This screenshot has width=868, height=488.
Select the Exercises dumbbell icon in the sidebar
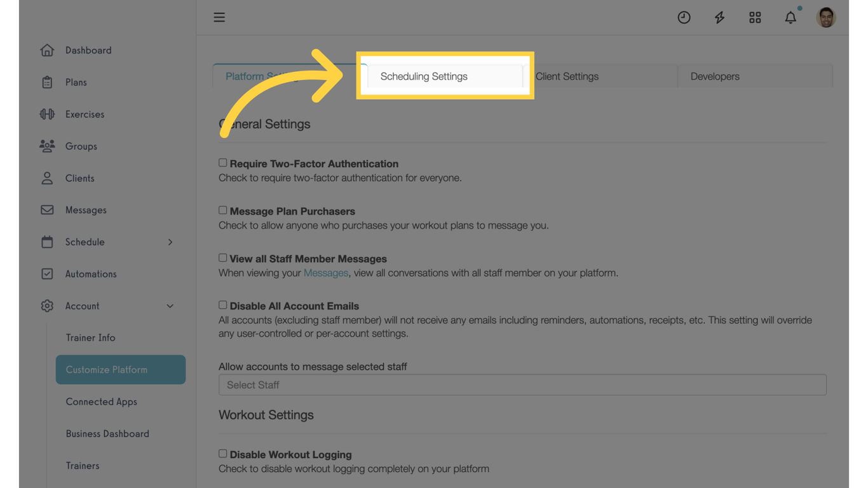(47, 114)
